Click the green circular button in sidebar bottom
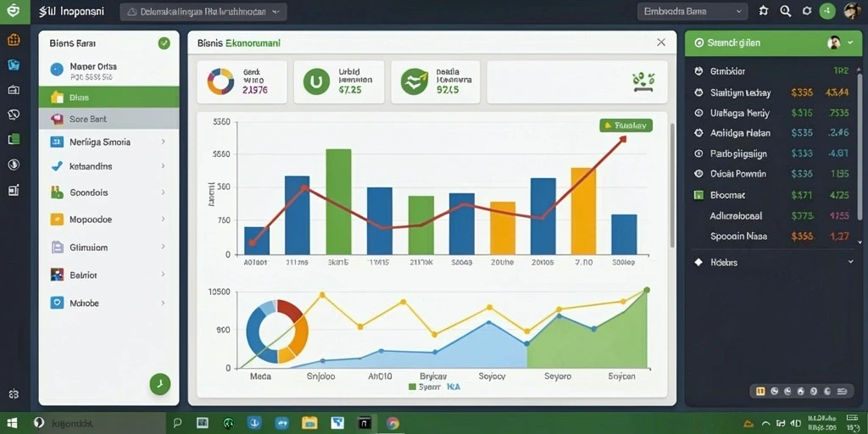The width and height of the screenshot is (868, 434). (160, 384)
